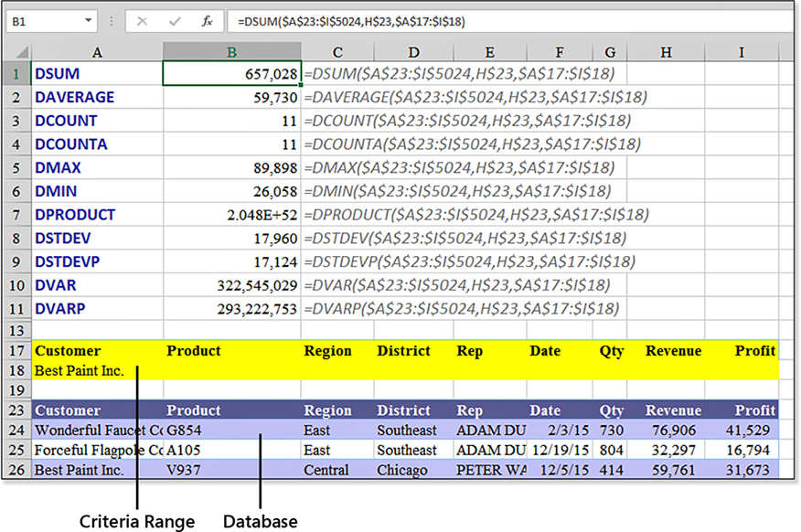The height and width of the screenshot is (532, 801).
Task: Select column A header
Action: [97, 52]
